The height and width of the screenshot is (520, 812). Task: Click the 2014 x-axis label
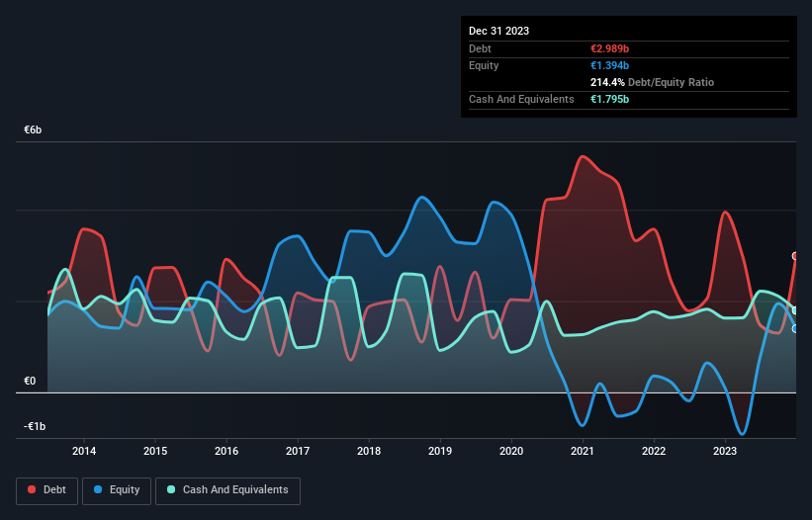(x=84, y=451)
